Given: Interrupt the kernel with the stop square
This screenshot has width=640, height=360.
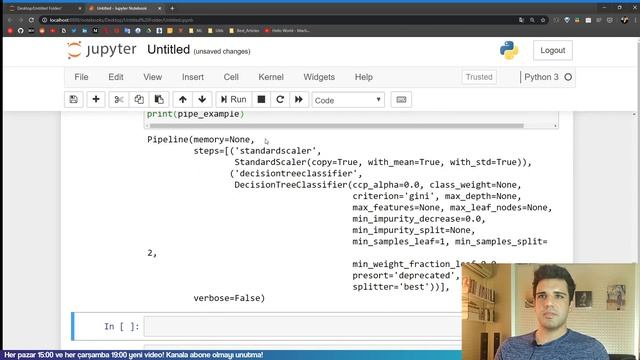Looking at the screenshot, I should (261, 100).
